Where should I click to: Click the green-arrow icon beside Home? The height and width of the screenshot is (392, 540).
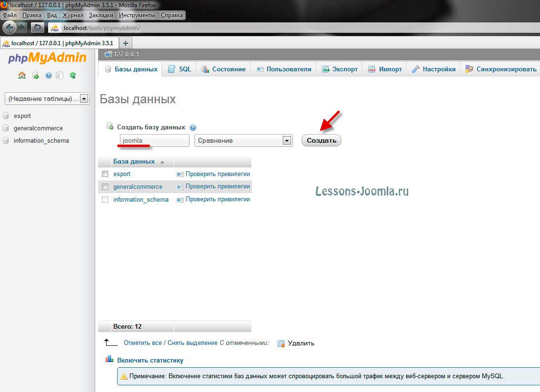(35, 75)
